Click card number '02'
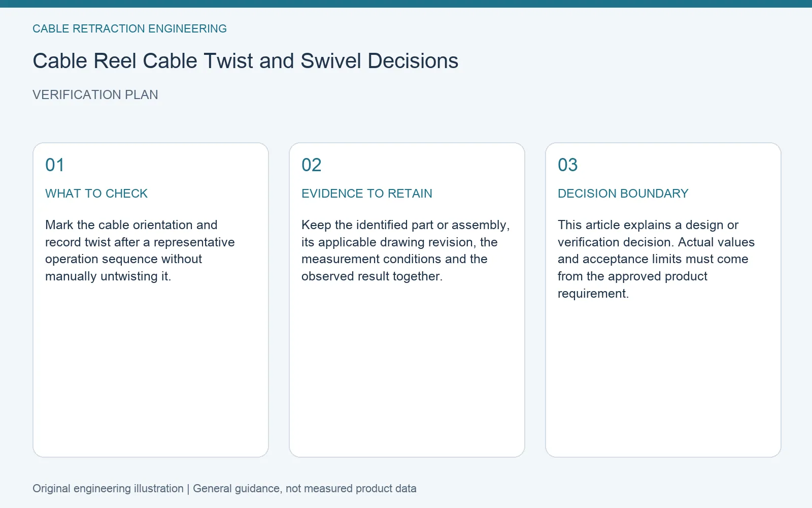 (312, 165)
